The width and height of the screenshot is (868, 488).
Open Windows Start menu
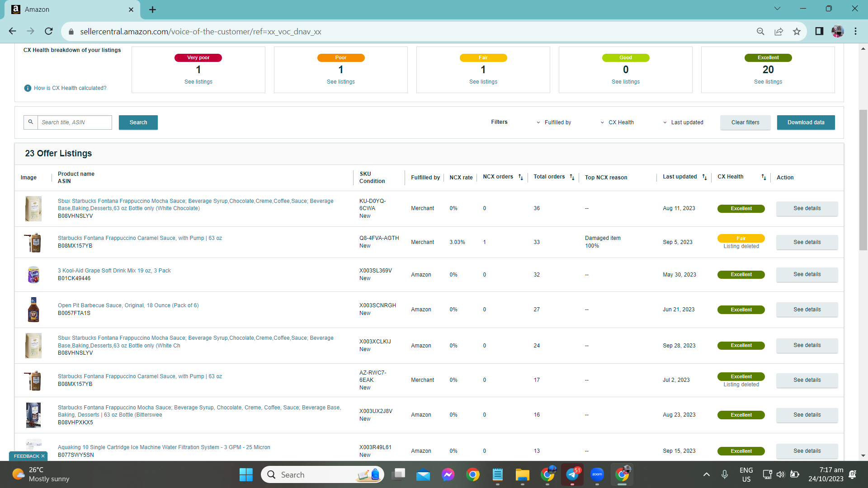(246, 474)
